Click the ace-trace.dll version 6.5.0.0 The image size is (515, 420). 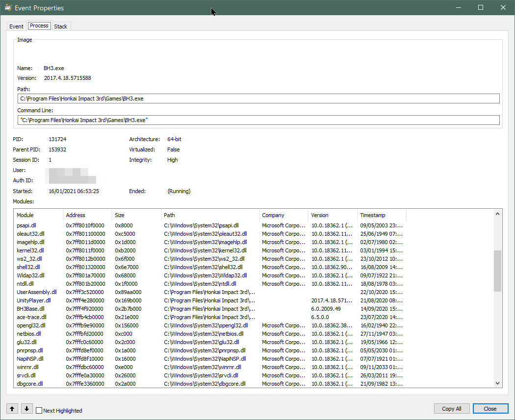(x=320, y=317)
